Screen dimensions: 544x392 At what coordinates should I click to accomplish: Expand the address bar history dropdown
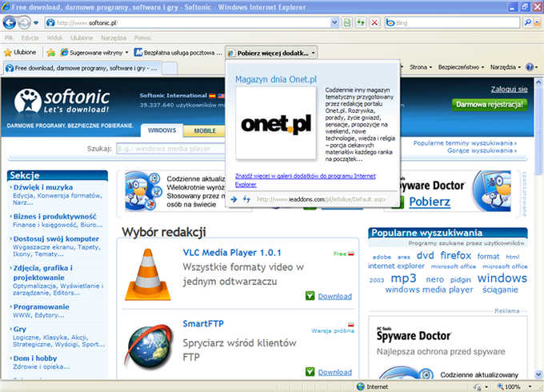(334, 23)
